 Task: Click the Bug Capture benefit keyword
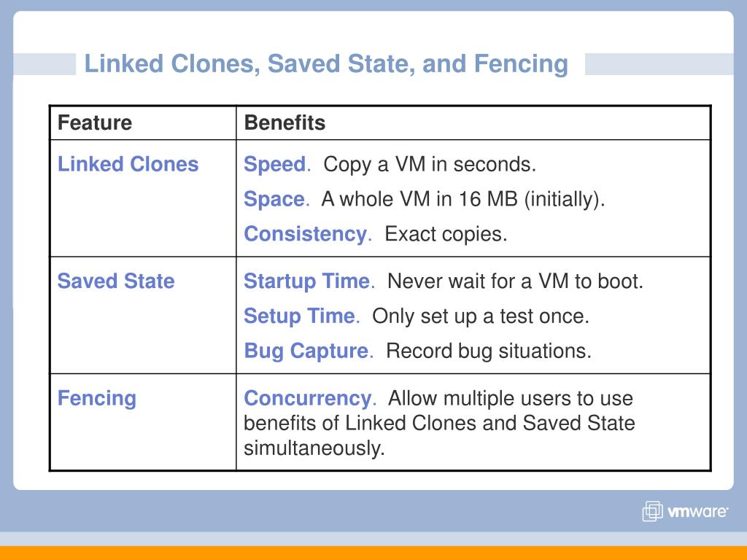[x=306, y=351]
